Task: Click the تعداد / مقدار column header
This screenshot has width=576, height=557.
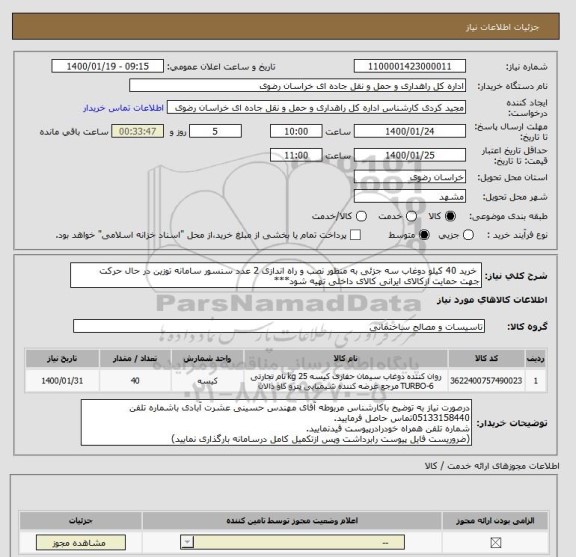Action: [x=135, y=359]
